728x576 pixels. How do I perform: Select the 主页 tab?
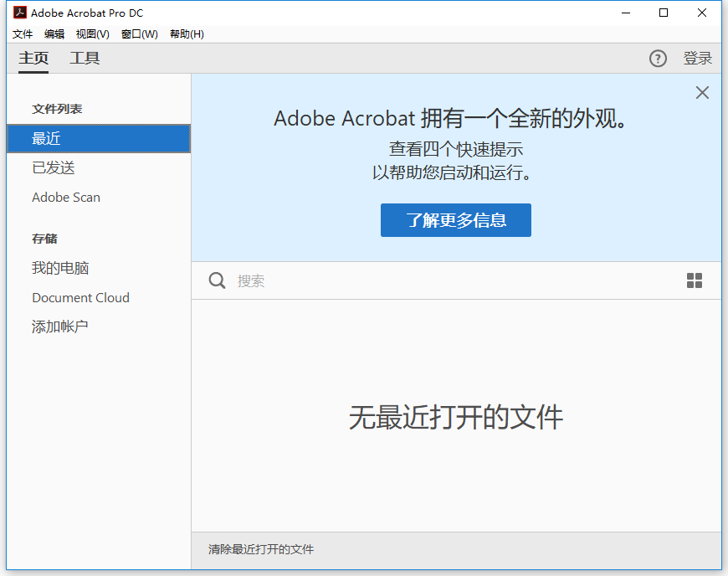(x=33, y=58)
